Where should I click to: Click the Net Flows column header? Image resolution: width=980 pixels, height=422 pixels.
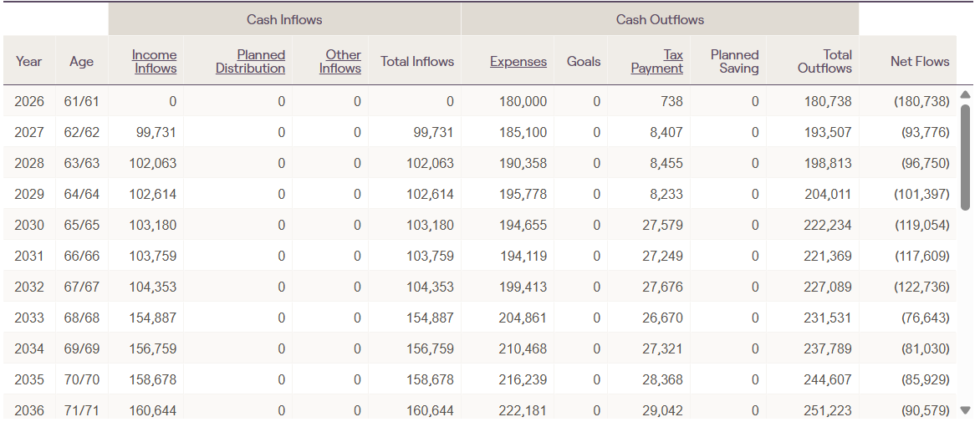920,62
